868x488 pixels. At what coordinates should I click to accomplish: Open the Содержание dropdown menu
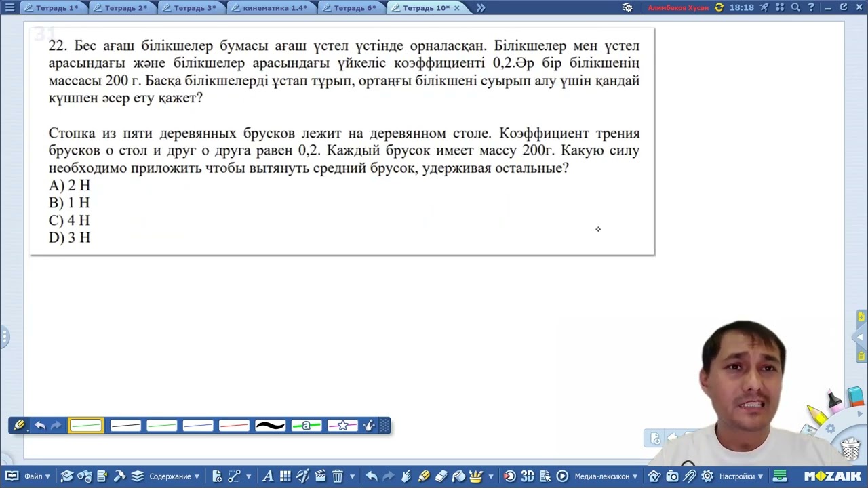coord(167,476)
